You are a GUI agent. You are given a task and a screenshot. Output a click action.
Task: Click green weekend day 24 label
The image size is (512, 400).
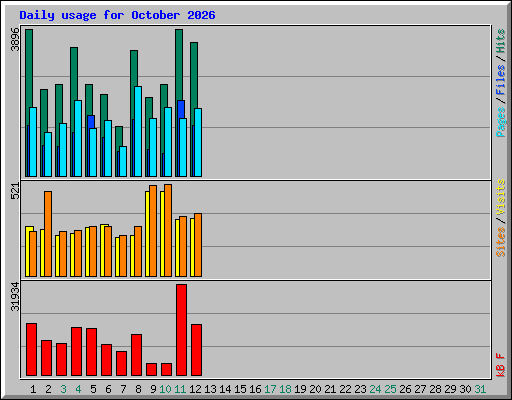tap(375, 389)
